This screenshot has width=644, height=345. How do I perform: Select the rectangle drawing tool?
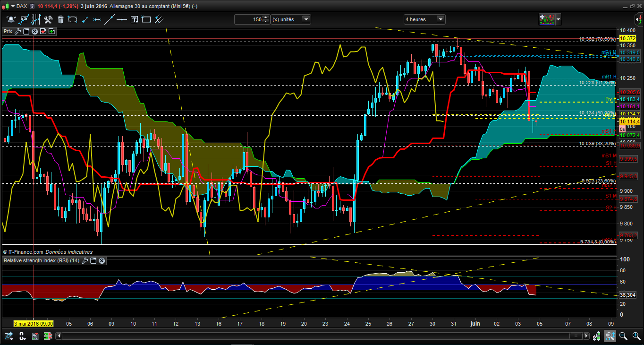pos(146,19)
